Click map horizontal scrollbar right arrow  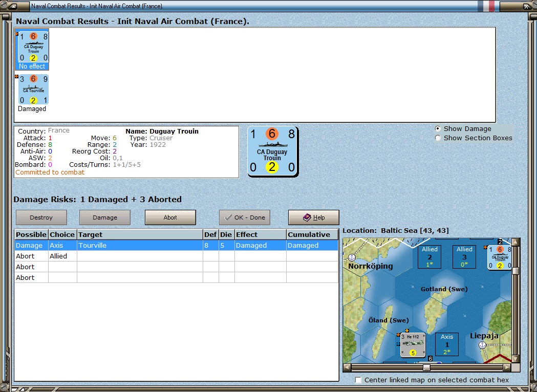[x=507, y=367]
